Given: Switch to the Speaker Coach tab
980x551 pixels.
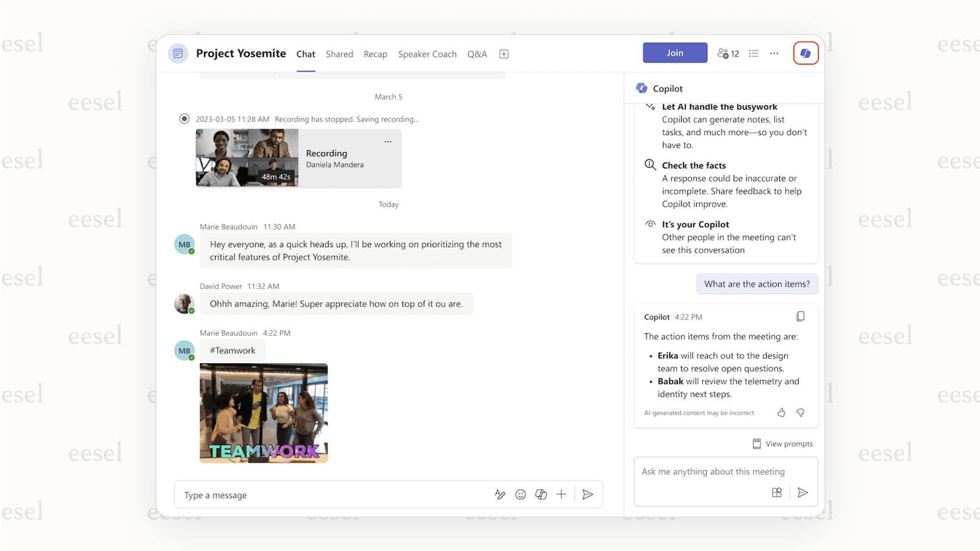Looking at the screenshot, I should click(x=428, y=54).
